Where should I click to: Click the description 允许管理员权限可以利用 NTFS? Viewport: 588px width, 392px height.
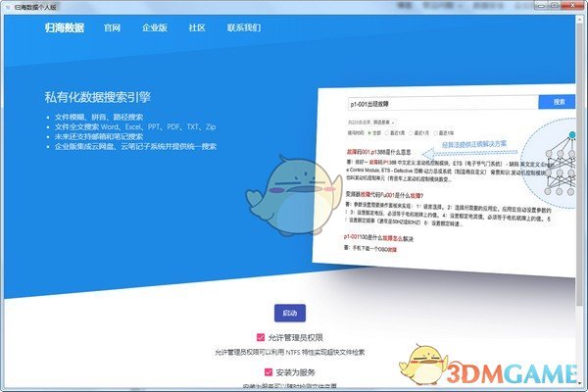tap(290, 352)
